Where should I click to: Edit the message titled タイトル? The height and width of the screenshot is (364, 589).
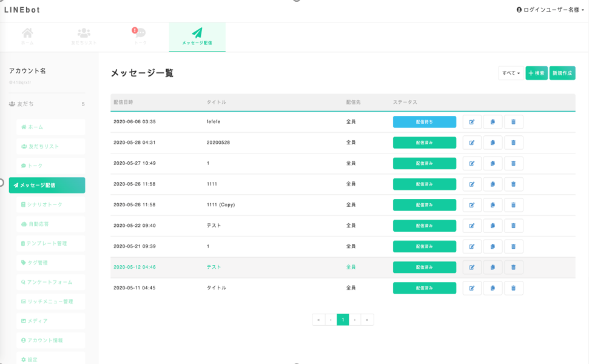click(x=472, y=288)
